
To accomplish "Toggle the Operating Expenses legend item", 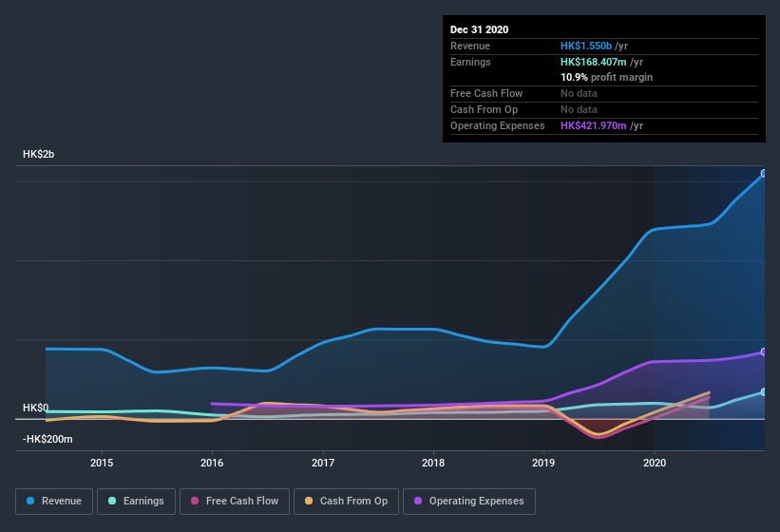I will point(469,501).
